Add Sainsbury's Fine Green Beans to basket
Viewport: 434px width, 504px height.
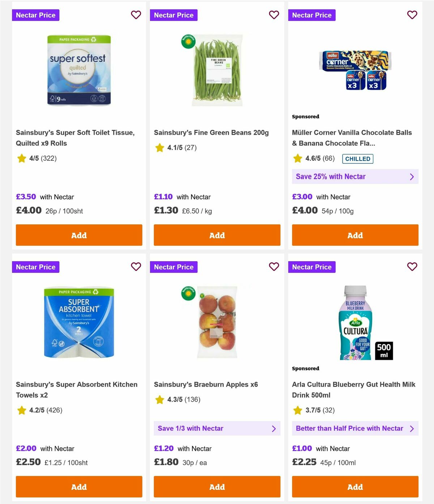(217, 235)
